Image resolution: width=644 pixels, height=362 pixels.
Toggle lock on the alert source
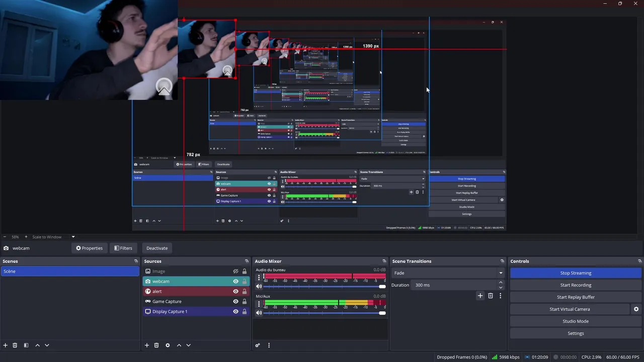[245, 292]
